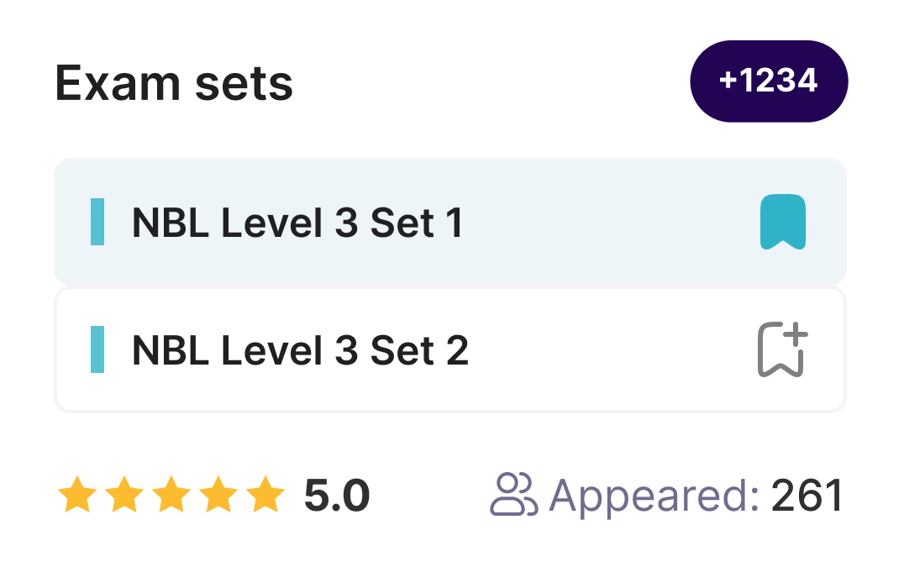Image resolution: width=904 pixels, height=588 pixels.
Task: Open the NBL Level 3 Set 2 title
Action: 300,350
